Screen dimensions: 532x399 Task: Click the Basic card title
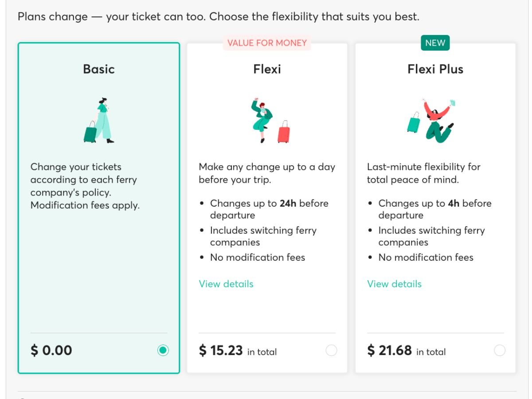(x=99, y=69)
